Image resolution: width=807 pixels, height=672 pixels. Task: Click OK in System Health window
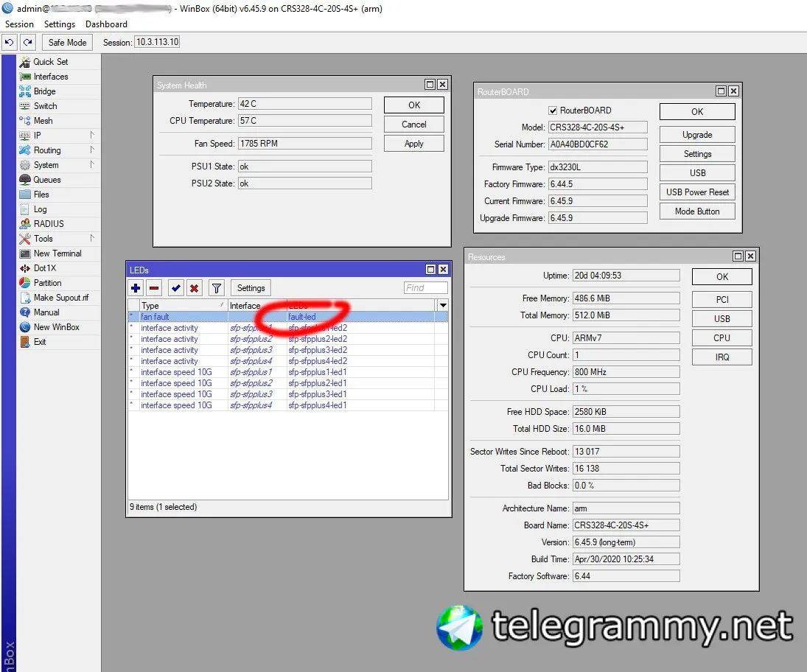click(x=414, y=105)
